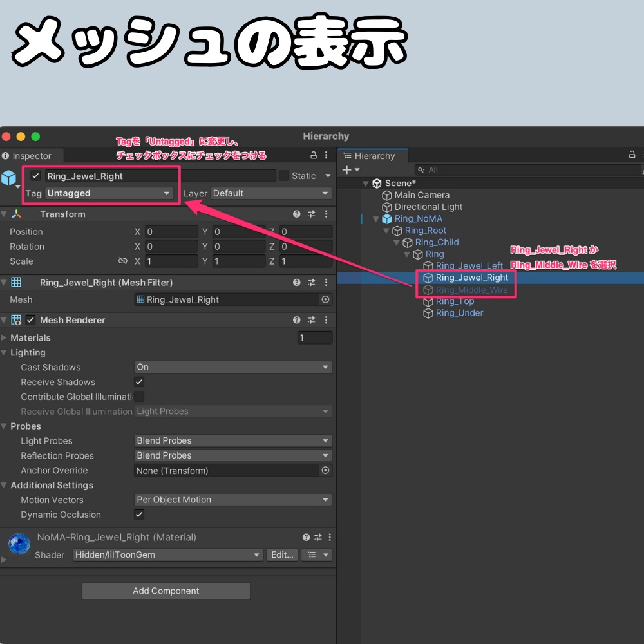Click the presets icon on the Transform component
This screenshot has height=644, width=644.
(310, 214)
